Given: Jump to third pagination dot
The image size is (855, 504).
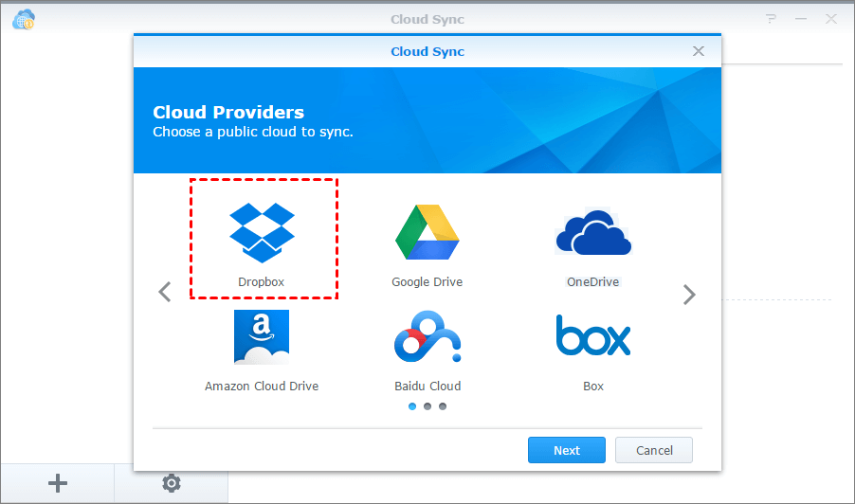Looking at the screenshot, I should [x=443, y=405].
